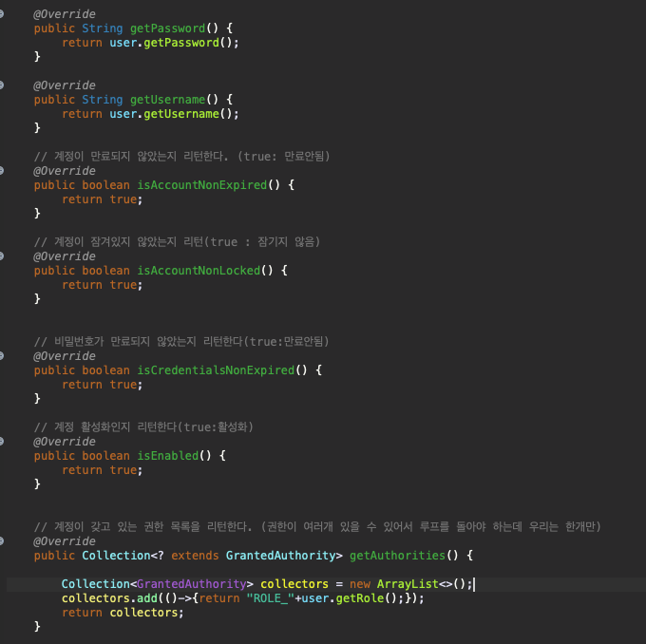Click the 'boolean' keyword in the isEnabled declaration
This screenshot has height=644, width=646.
(105, 456)
